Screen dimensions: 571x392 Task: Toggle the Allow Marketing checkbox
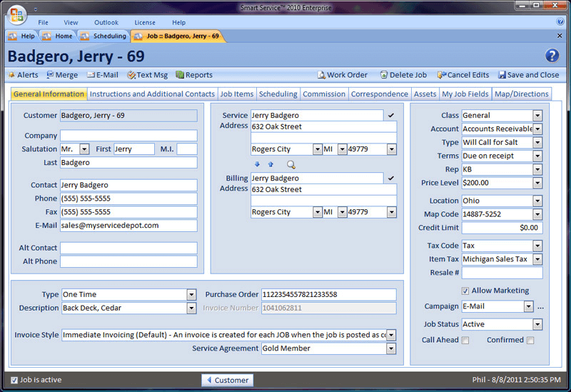pos(465,291)
